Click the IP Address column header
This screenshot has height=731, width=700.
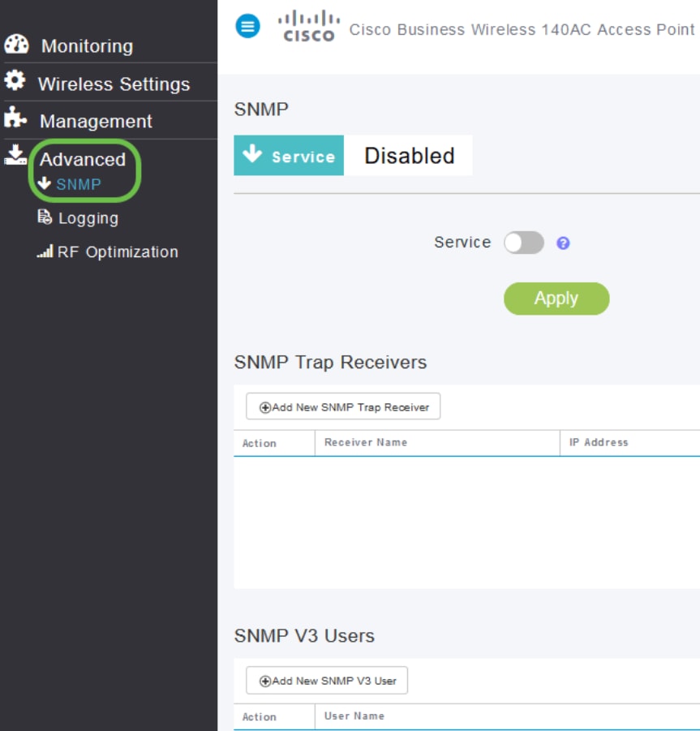(599, 442)
